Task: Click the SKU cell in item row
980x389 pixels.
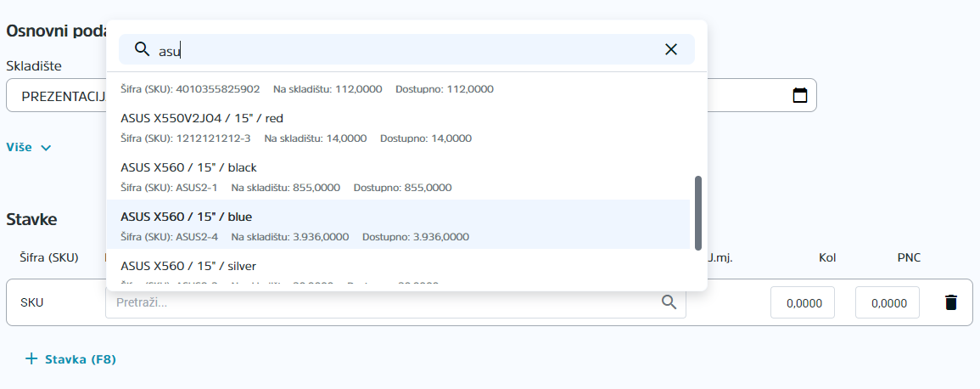Action: coord(32,302)
